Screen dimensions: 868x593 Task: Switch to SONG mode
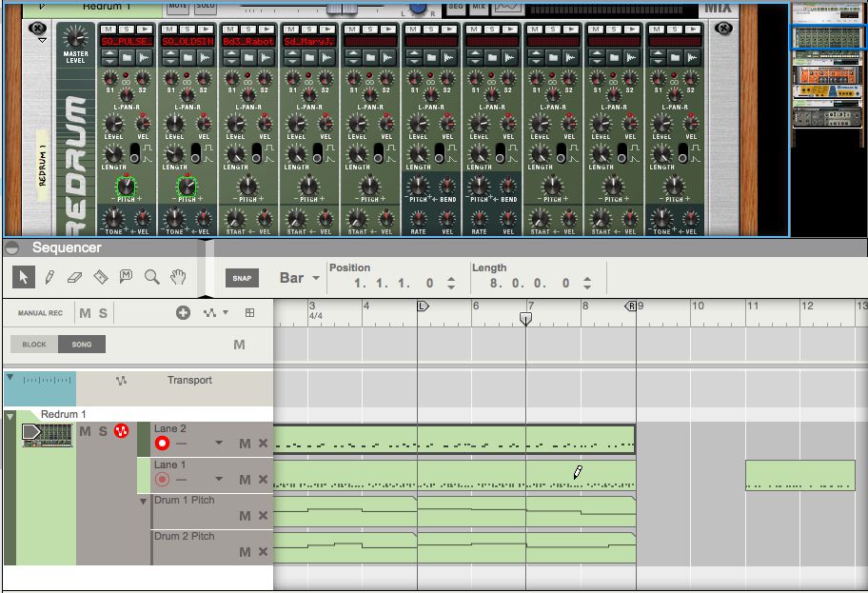[82, 345]
